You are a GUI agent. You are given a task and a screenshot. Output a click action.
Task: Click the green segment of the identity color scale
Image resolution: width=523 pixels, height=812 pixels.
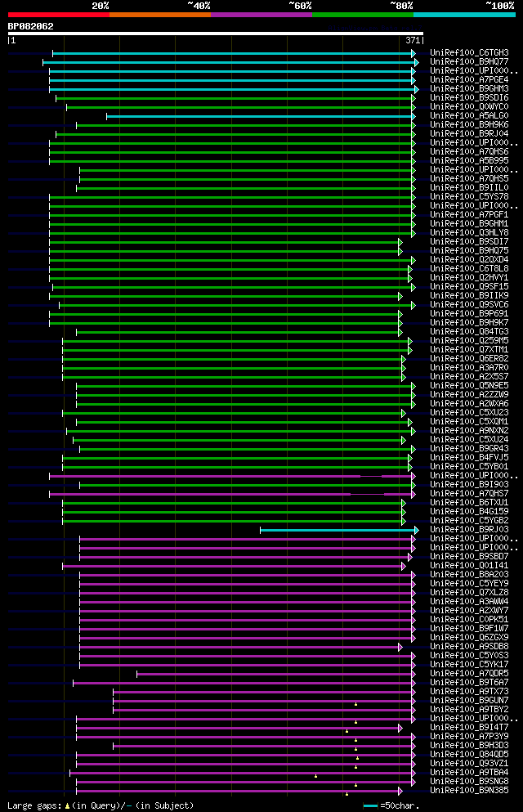(363, 15)
